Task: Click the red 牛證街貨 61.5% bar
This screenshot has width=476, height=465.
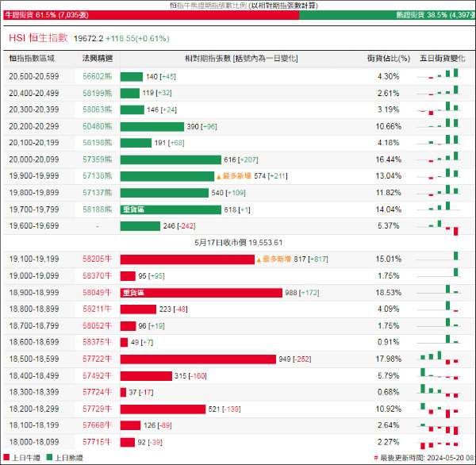Action: [x=152, y=15]
